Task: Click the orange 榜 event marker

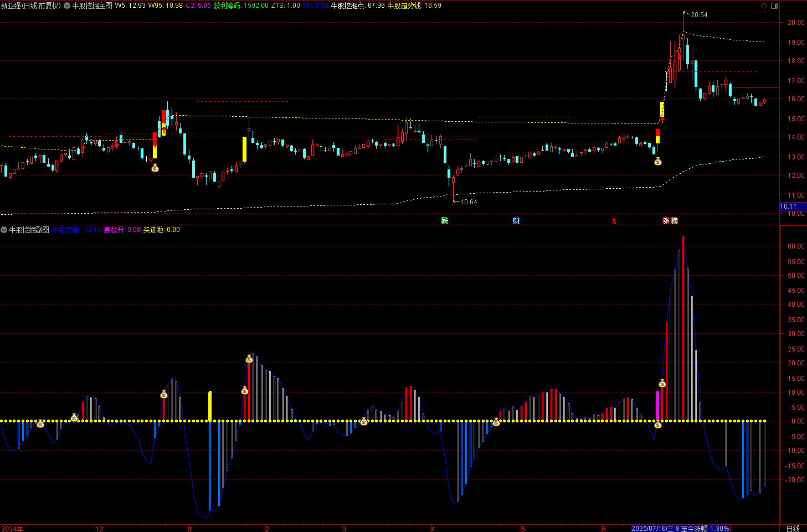Action: (674, 221)
